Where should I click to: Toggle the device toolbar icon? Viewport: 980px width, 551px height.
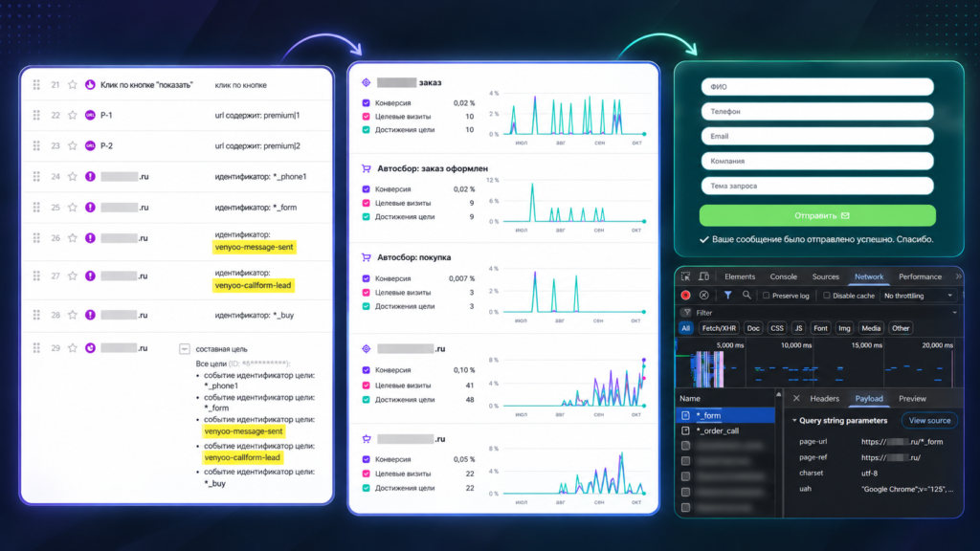tap(703, 276)
